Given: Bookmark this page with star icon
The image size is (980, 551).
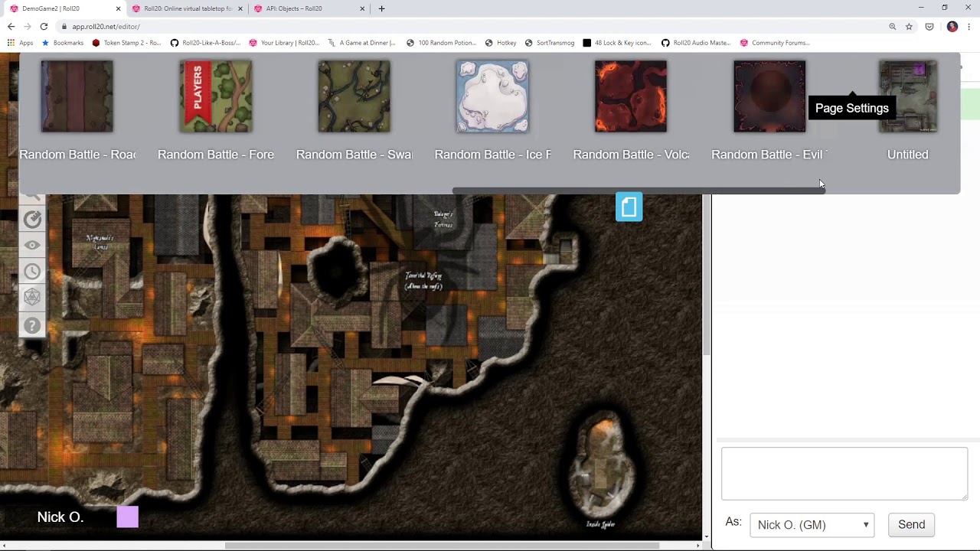Looking at the screenshot, I should [909, 27].
